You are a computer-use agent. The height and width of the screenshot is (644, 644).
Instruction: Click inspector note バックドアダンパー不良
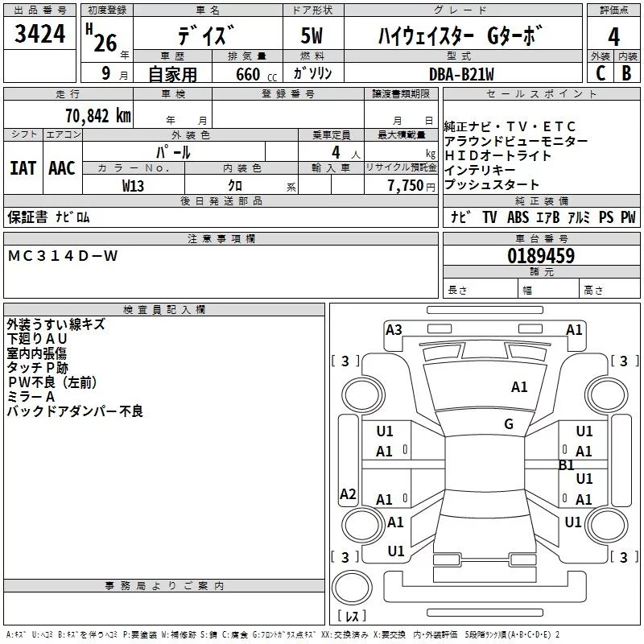(x=75, y=411)
